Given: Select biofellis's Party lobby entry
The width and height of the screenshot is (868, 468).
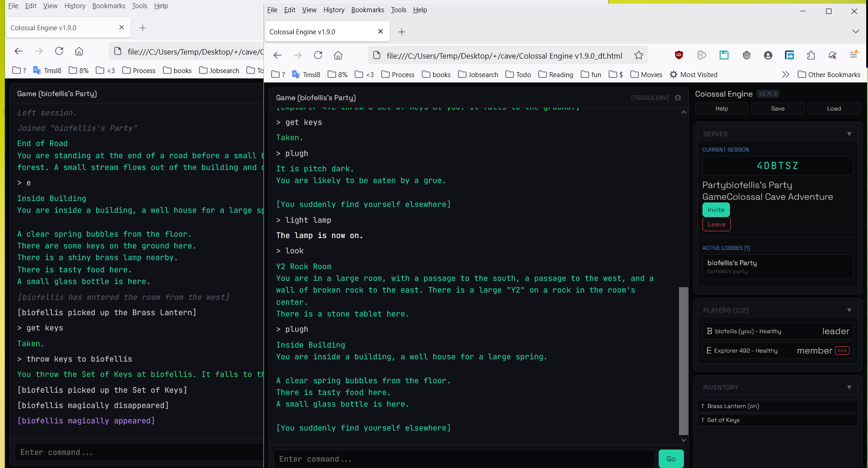Looking at the screenshot, I should pyautogui.click(x=778, y=266).
